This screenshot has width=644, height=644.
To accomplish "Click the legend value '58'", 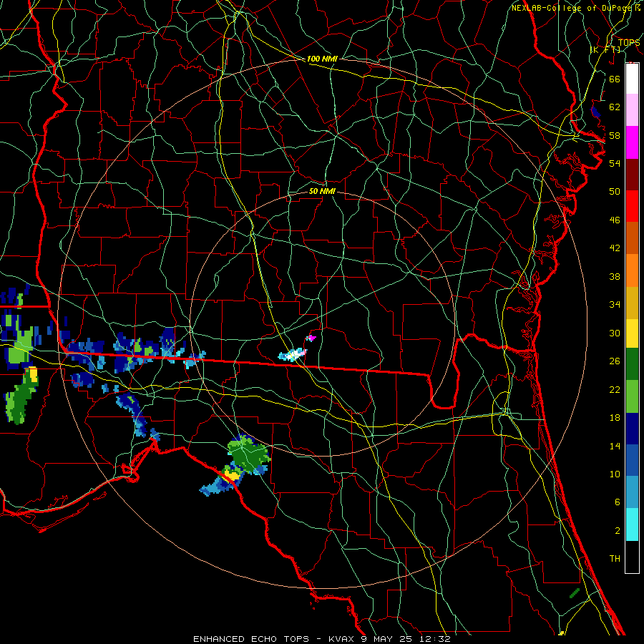I will coord(615,135).
